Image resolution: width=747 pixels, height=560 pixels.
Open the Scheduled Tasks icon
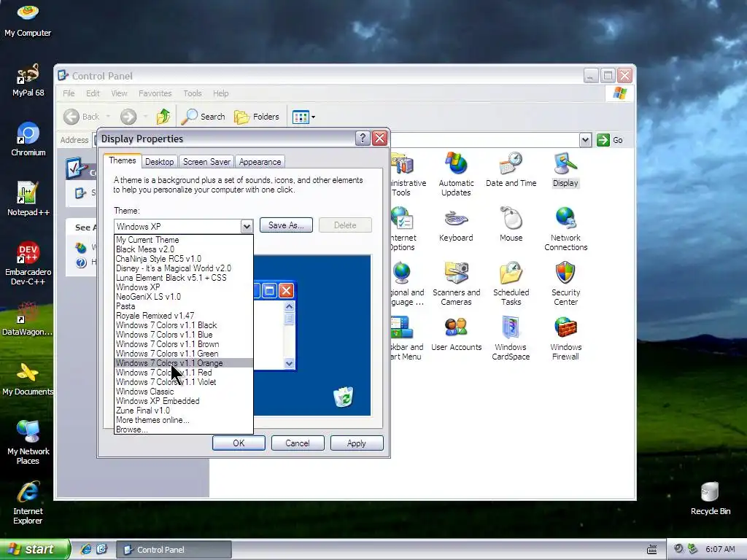(511, 284)
